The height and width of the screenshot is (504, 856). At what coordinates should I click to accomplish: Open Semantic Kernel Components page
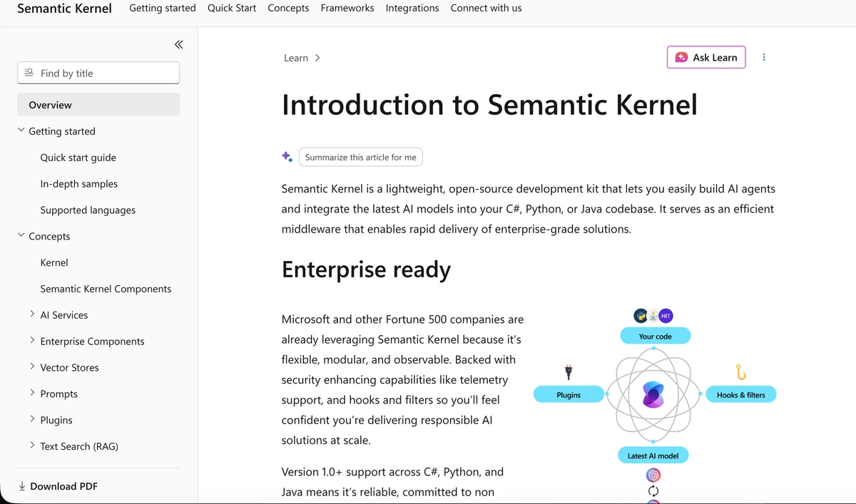click(x=106, y=289)
